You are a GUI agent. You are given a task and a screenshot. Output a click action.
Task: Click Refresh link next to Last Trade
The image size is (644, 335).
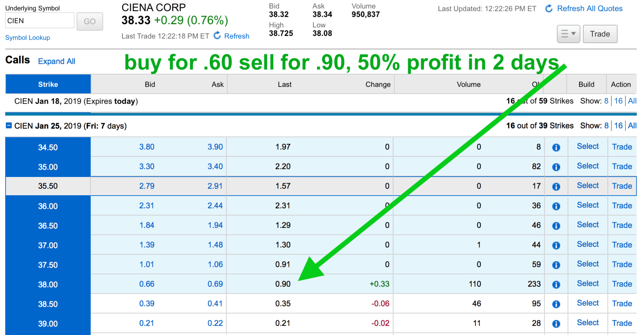coord(237,36)
